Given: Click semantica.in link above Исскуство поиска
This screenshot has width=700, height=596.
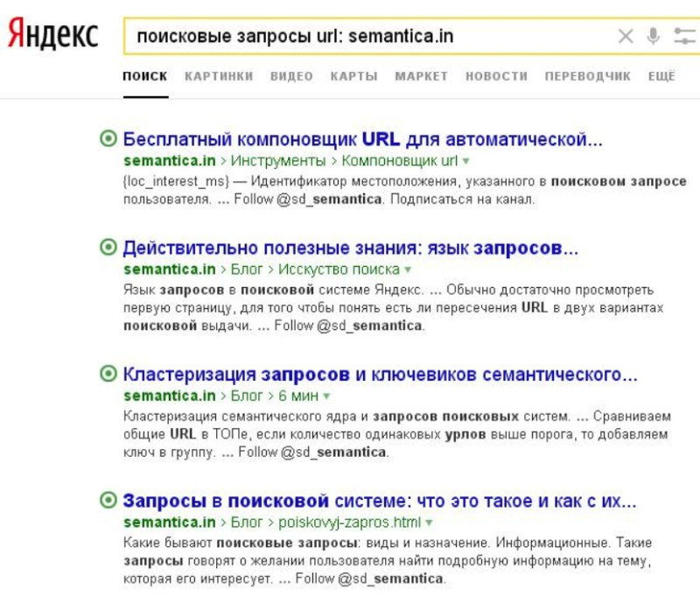Looking at the screenshot, I should click(x=170, y=270).
